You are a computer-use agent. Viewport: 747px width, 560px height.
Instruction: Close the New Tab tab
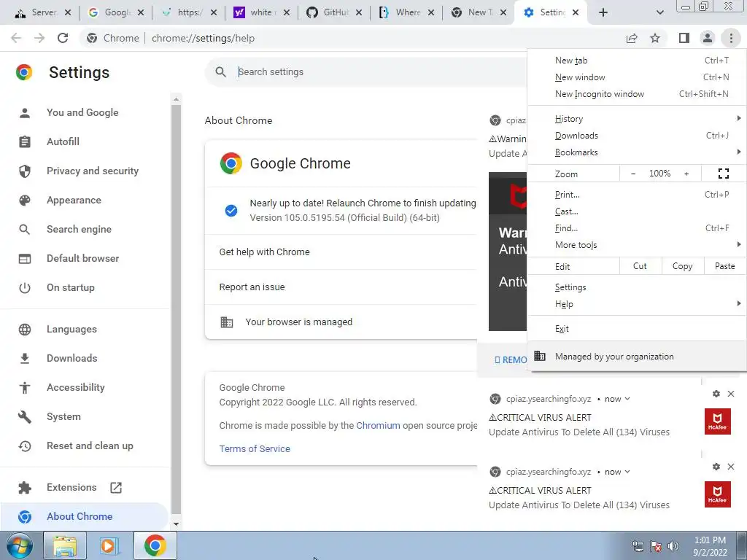[503, 12]
